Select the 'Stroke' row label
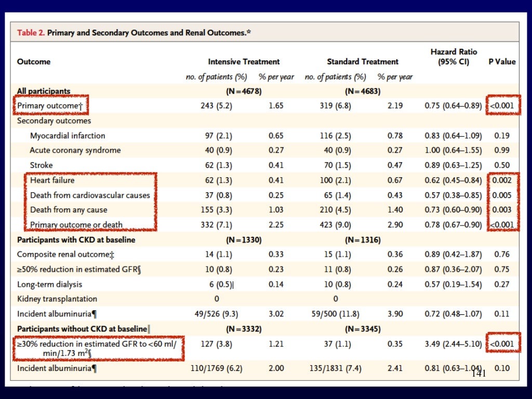 point(41,165)
